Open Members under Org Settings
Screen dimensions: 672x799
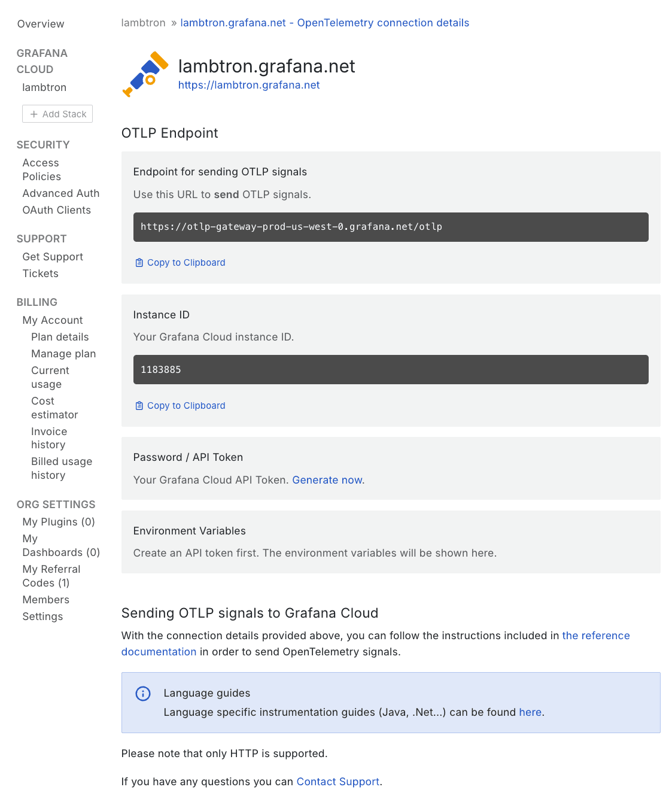[x=45, y=600]
